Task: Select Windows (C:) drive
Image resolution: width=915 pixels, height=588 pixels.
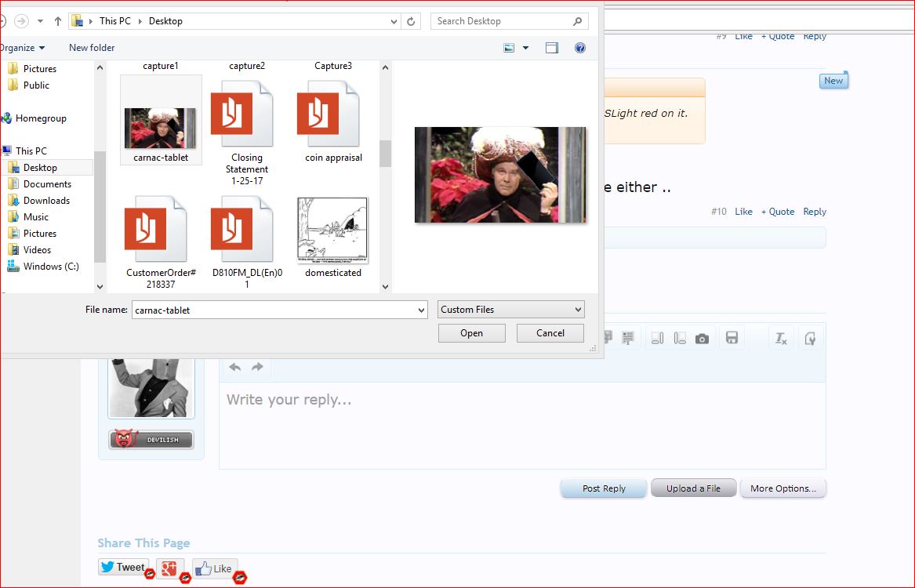Action: click(x=51, y=267)
